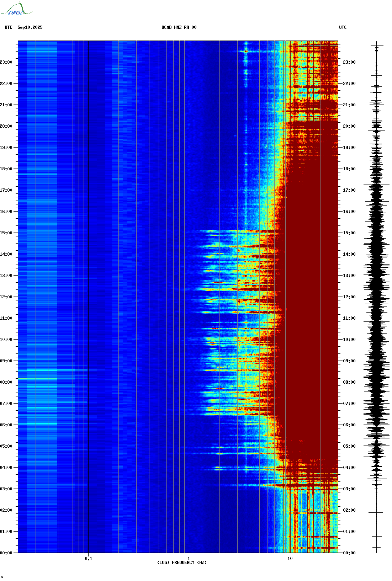Screen dimensions: 392x581
Task: Click the 00:00 label on right time axis
Action: [x=349, y=553]
